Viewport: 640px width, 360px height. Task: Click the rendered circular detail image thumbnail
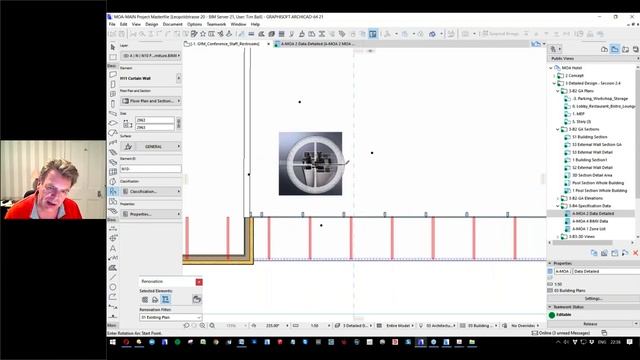pos(311,163)
